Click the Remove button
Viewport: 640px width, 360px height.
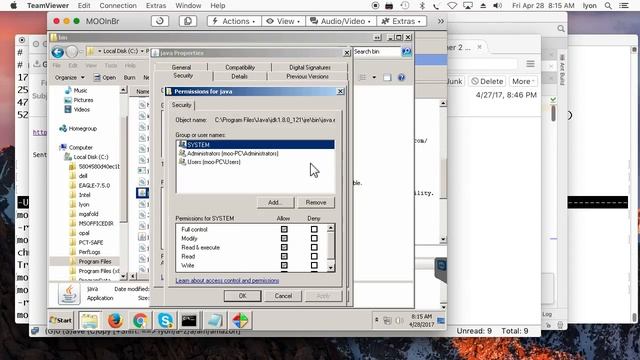316,202
